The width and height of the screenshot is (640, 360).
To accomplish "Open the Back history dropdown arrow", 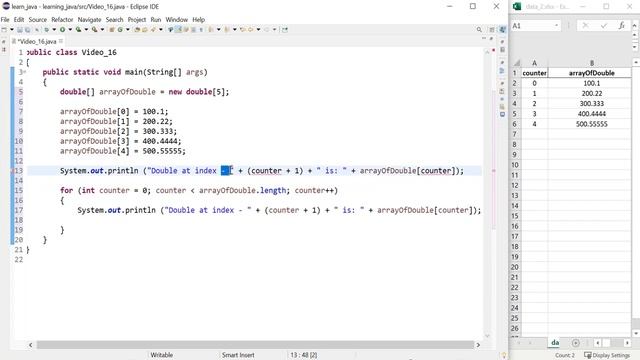I will (258, 30).
